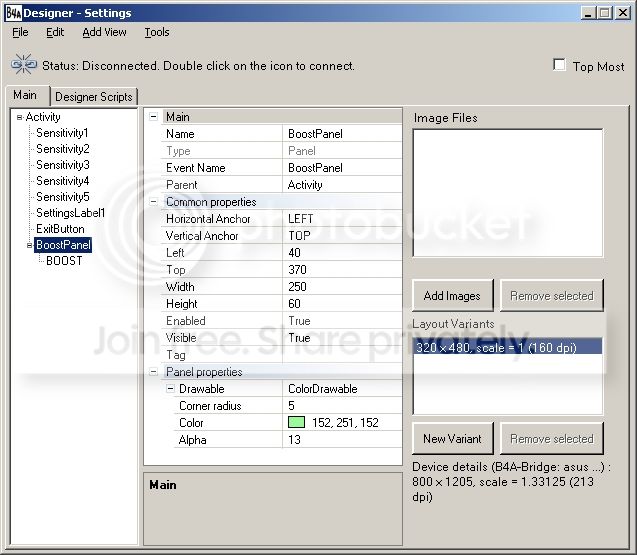The image size is (637, 555).
Task: Click the Device details text
Action: click(511, 482)
